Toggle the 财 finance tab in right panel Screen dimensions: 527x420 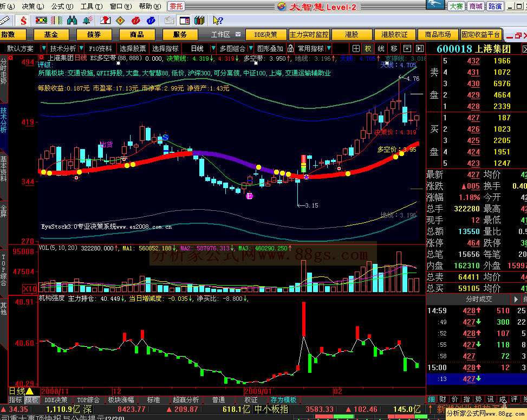point(443,399)
